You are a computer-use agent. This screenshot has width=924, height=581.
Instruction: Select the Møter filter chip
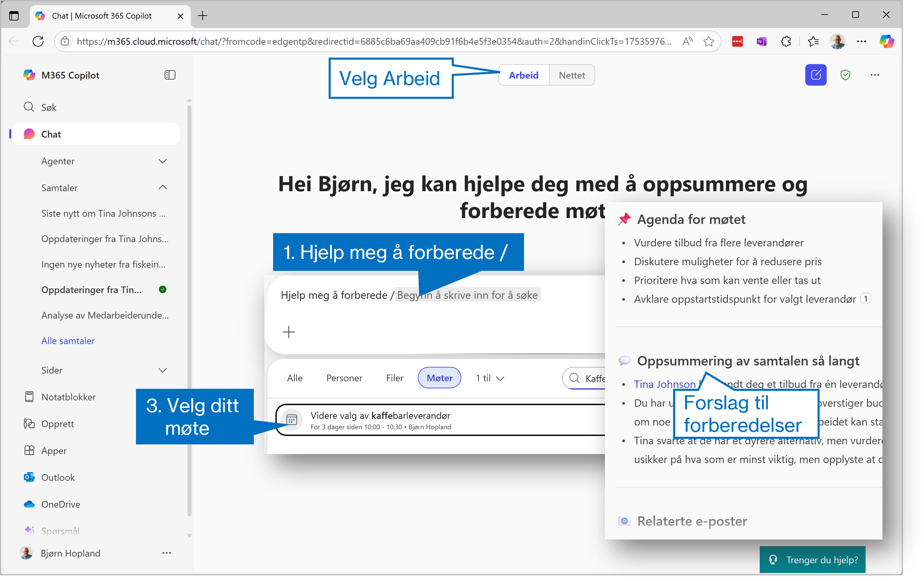(439, 378)
